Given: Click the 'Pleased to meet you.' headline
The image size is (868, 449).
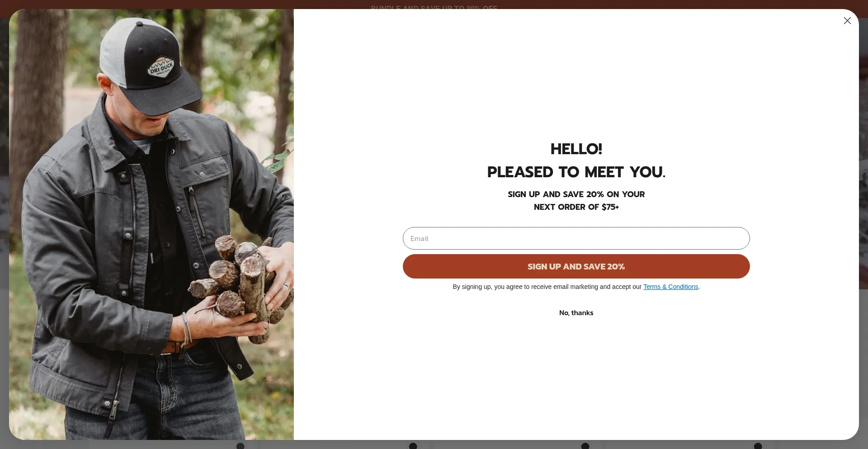Looking at the screenshot, I should (x=576, y=172).
